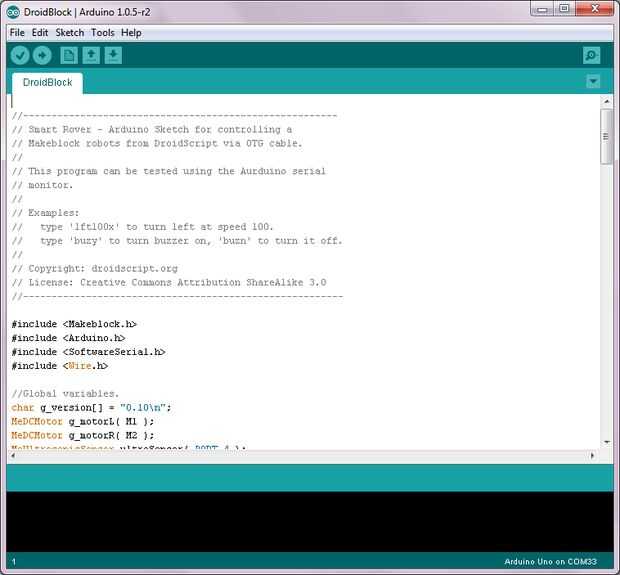Viewport: 620px width, 575px height.
Task: Click the 'lft100x' turn left example line
Action: (x=142, y=227)
